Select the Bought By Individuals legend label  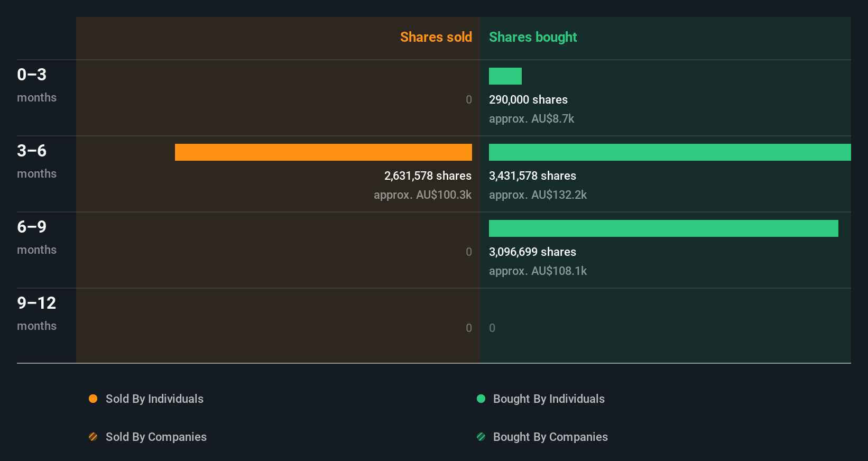click(549, 399)
